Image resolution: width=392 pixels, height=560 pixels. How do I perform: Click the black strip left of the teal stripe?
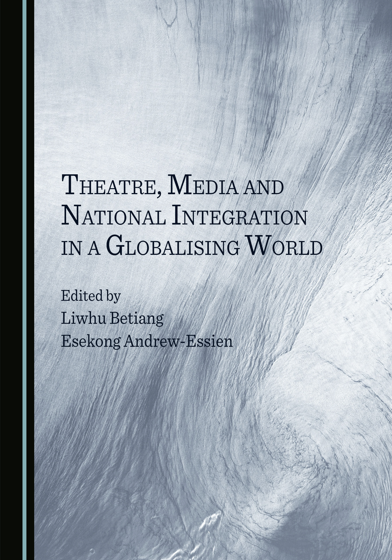pos(11,280)
